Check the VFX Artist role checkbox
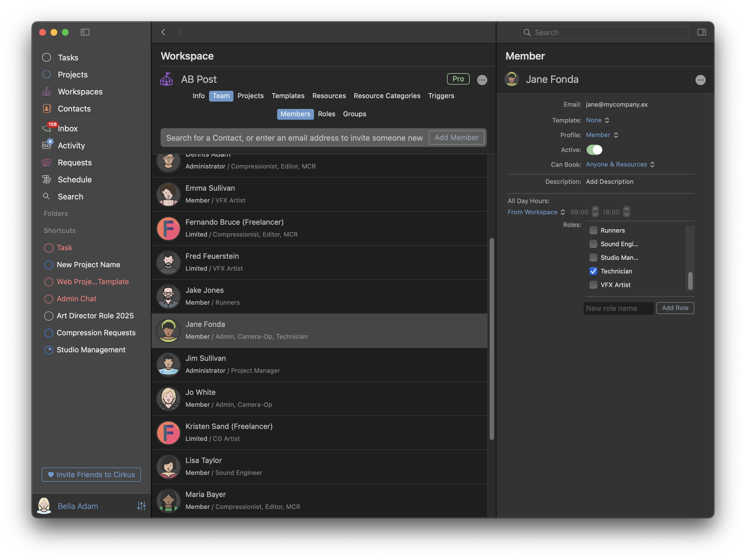The width and height of the screenshot is (746, 560). [x=593, y=285]
